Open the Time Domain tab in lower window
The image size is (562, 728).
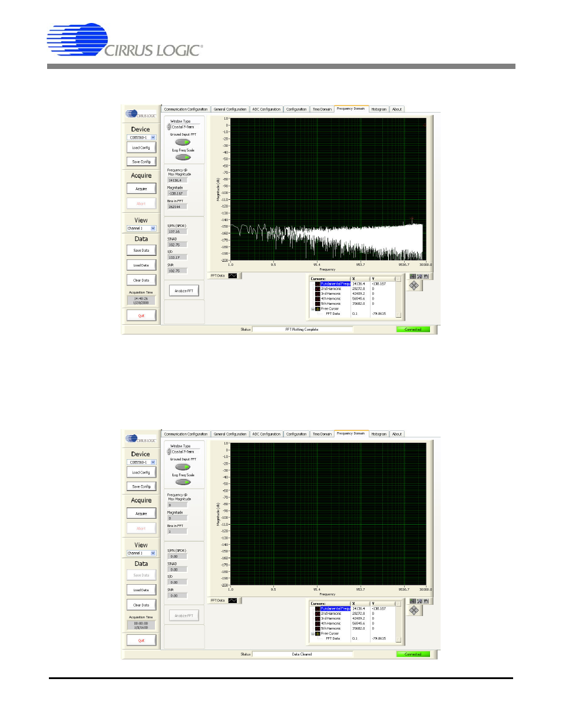[x=322, y=434]
